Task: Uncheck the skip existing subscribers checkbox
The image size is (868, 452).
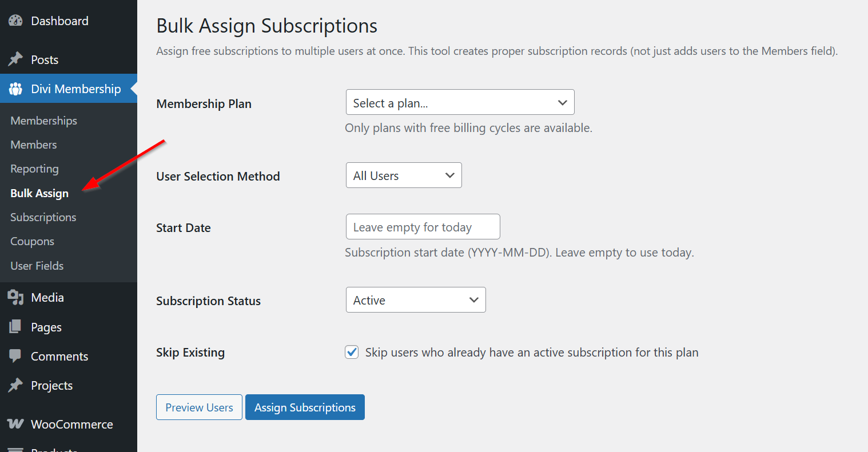Action: tap(351, 352)
